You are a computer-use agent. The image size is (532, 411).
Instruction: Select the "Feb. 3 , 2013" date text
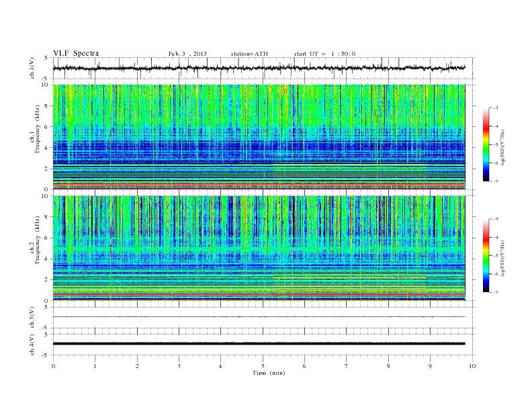tap(187, 54)
